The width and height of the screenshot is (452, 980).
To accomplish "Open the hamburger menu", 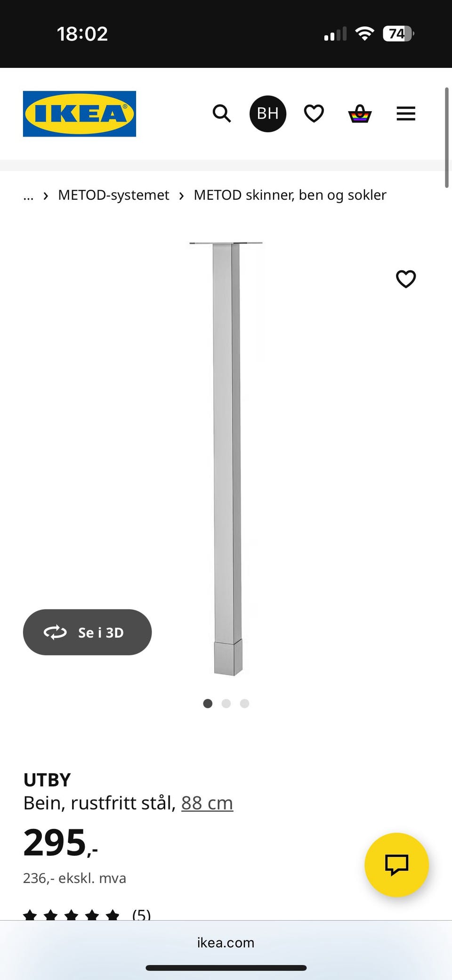I will (x=406, y=113).
